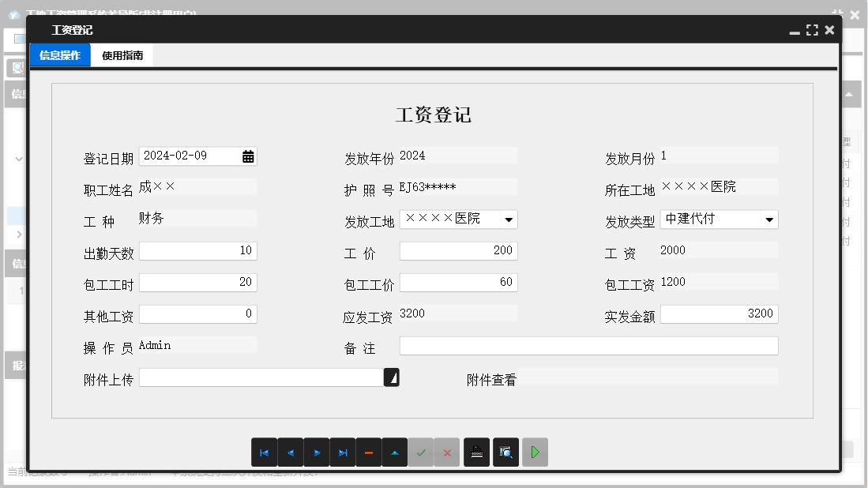
Task: Delete the current wage record
Action: [x=368, y=452]
